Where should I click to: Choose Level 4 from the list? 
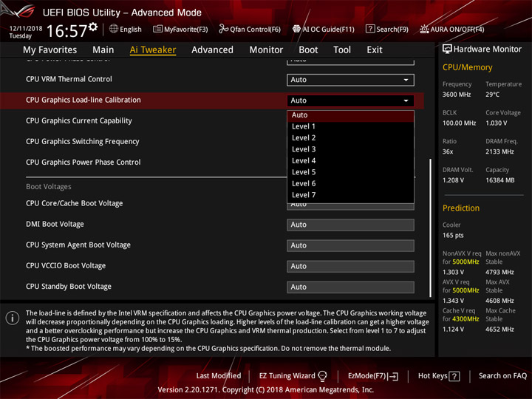(350, 161)
